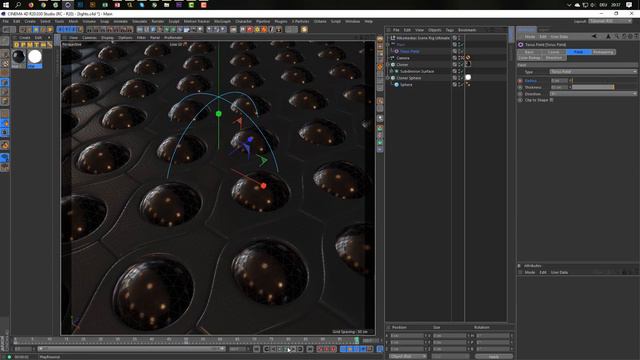Screen dimensions: 640x360
Task: Open the Objects menu in Object Manager
Action: coord(434,30)
